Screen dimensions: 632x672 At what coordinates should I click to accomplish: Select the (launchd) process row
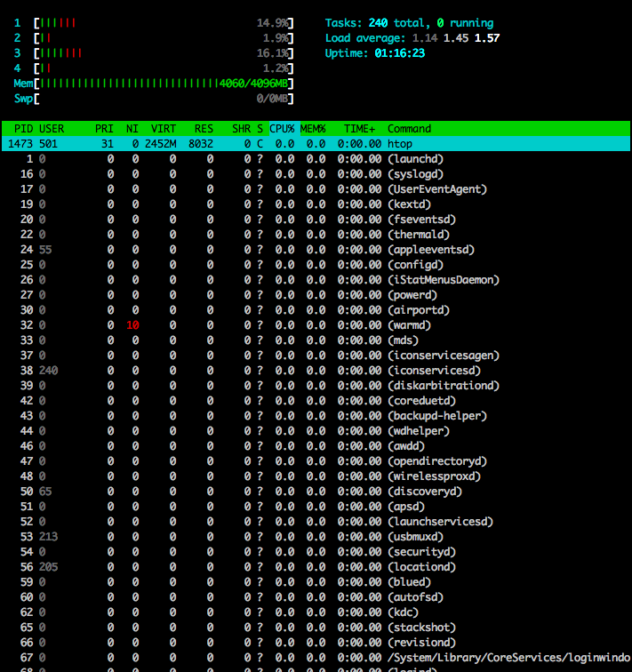(x=316, y=159)
